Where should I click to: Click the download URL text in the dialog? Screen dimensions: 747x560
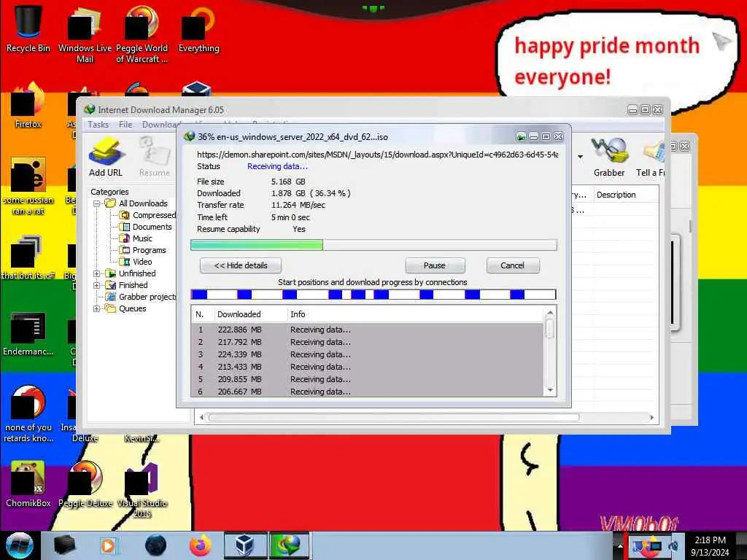[x=377, y=155]
